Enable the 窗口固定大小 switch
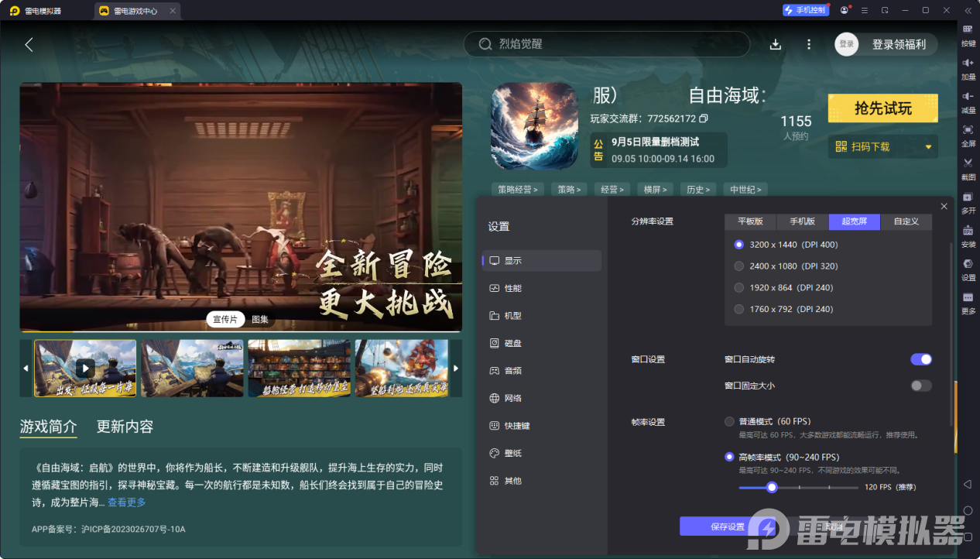Viewport: 980px width, 559px height. pyautogui.click(x=920, y=386)
